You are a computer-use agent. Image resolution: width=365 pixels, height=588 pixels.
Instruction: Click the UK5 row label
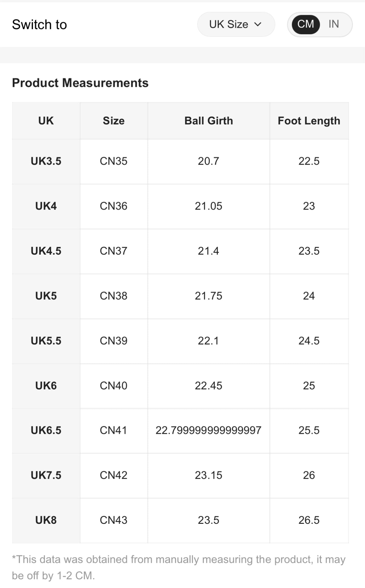(46, 296)
